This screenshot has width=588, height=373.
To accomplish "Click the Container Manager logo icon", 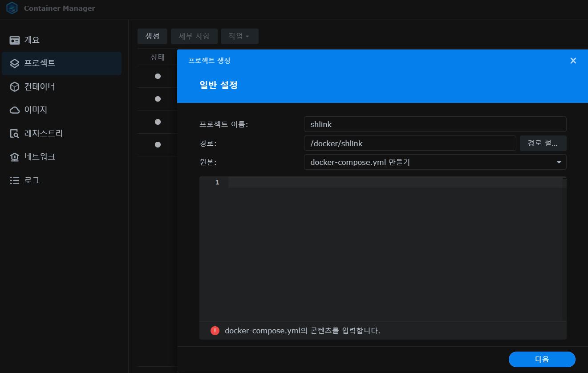I will 12,8.
